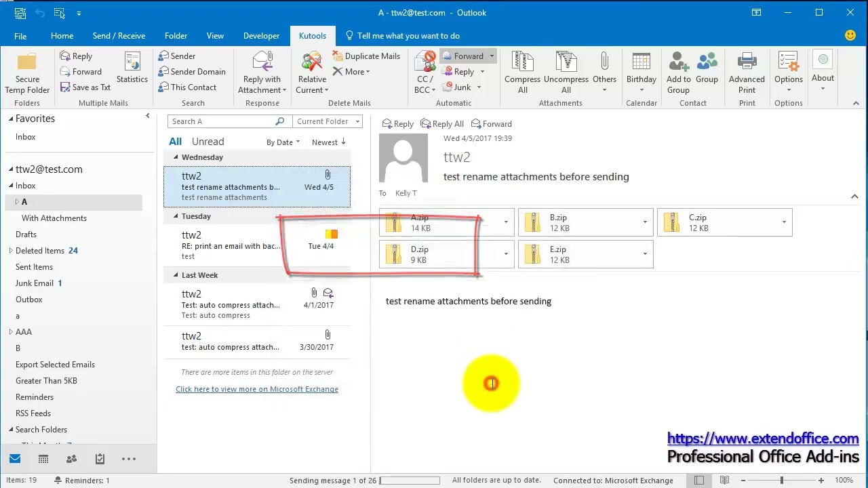
Task: Toggle Newest sort order
Action: tap(329, 142)
